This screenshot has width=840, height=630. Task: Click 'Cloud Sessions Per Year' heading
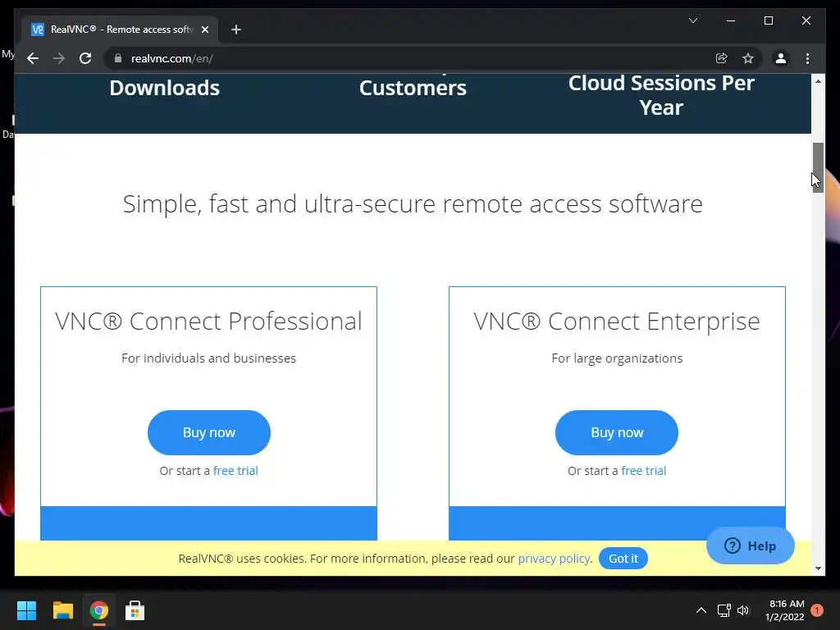(661, 95)
